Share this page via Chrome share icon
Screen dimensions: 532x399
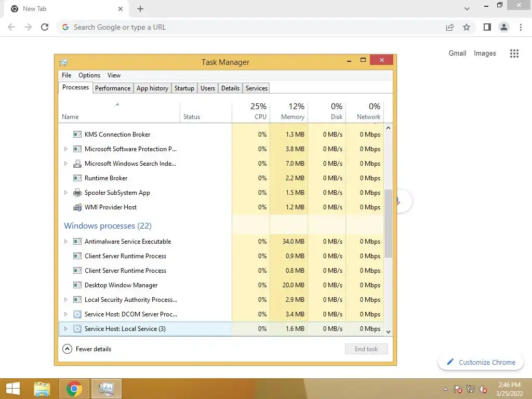[x=450, y=27]
